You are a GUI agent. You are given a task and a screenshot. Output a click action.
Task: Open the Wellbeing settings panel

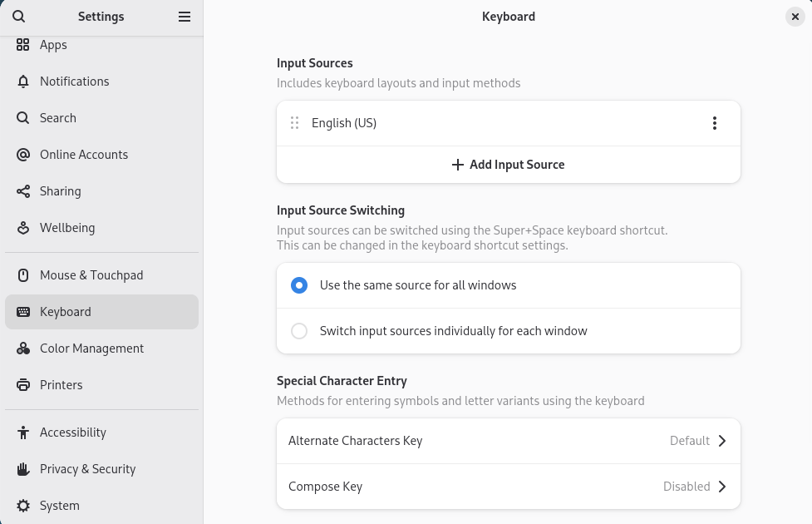(67, 228)
